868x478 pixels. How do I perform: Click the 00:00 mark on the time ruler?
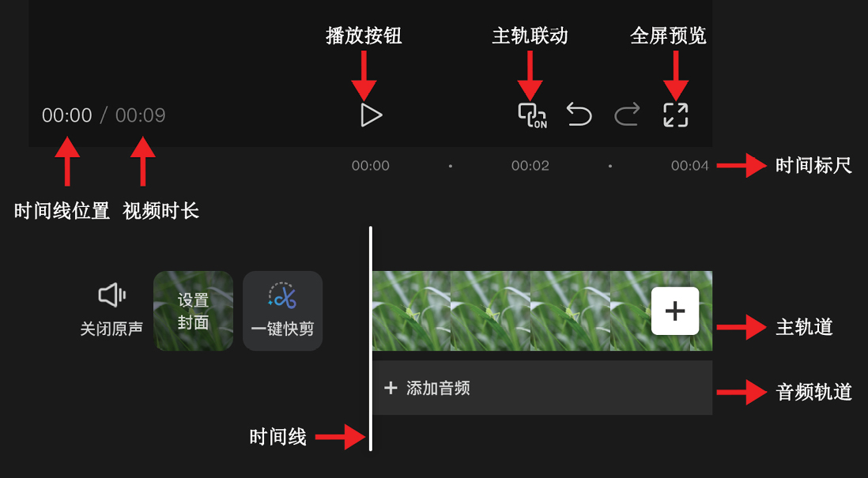tap(371, 166)
